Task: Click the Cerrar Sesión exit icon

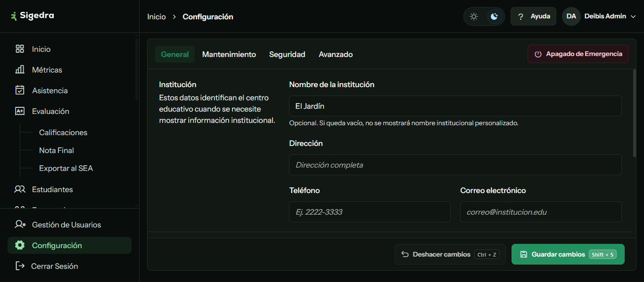Action: [20, 266]
